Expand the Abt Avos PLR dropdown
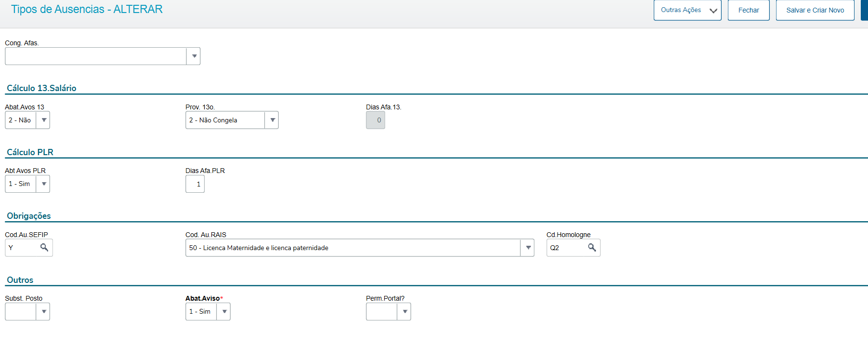 (x=43, y=184)
